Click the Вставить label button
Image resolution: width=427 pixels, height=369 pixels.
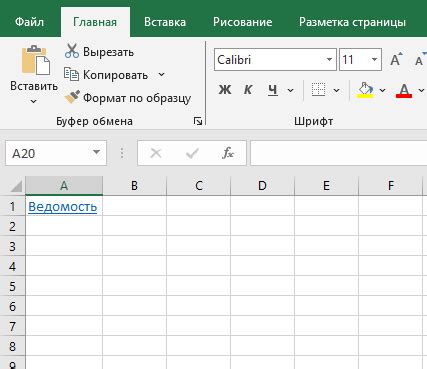[34, 86]
